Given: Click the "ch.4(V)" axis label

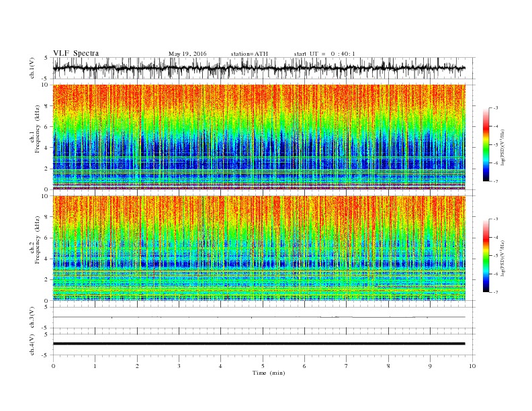Looking at the screenshot, I should point(32,345).
